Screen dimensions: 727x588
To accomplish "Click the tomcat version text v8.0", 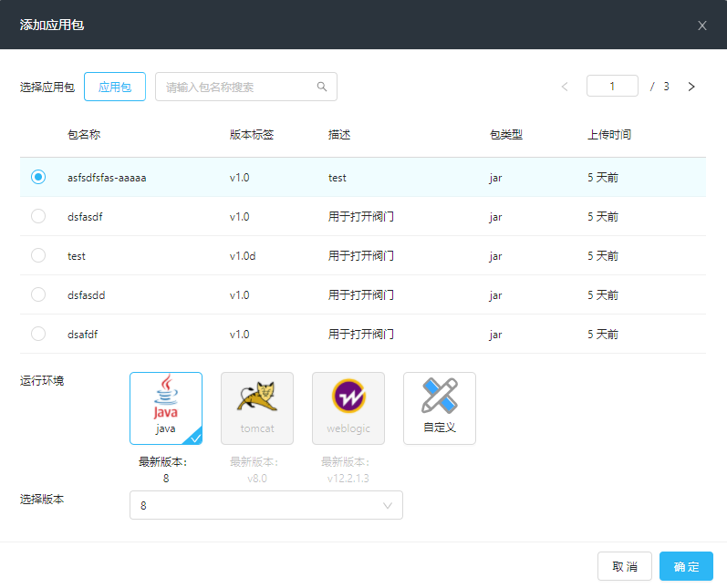I will [x=257, y=479].
